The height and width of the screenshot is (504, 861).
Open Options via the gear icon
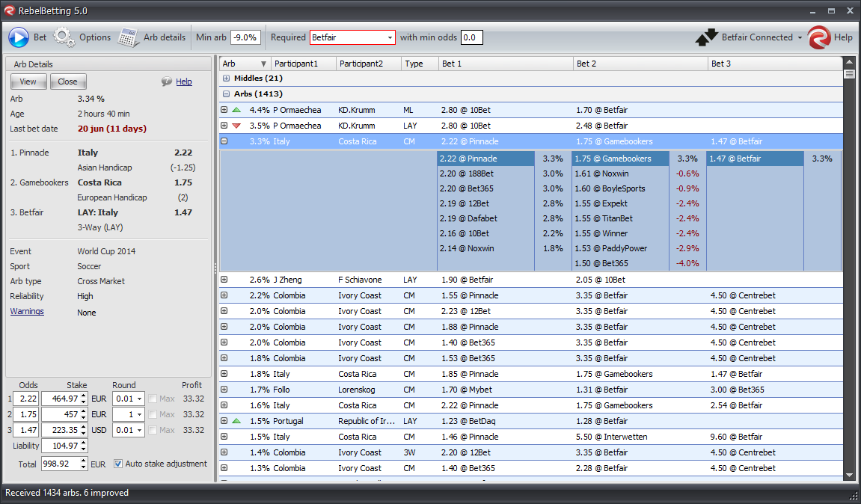point(64,37)
